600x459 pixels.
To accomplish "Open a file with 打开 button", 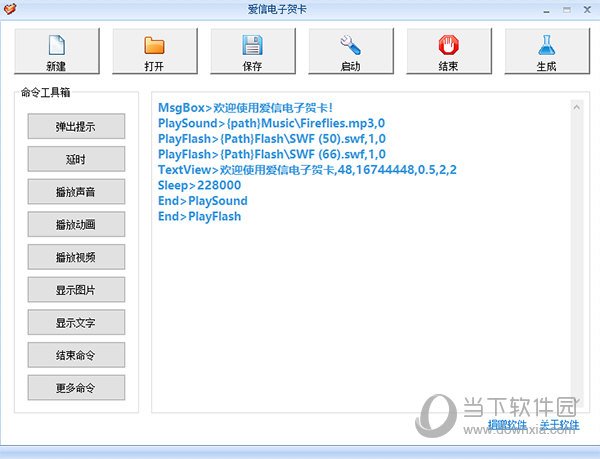I will [x=154, y=53].
